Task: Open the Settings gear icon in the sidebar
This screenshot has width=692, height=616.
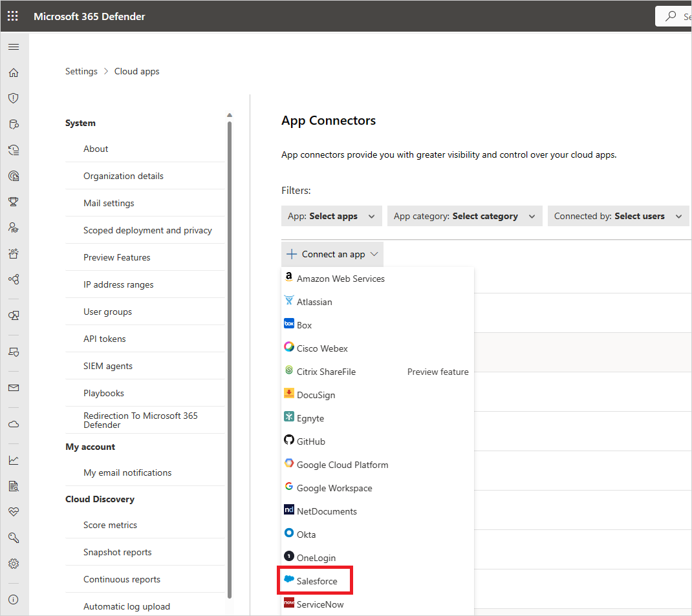Action: tap(13, 563)
